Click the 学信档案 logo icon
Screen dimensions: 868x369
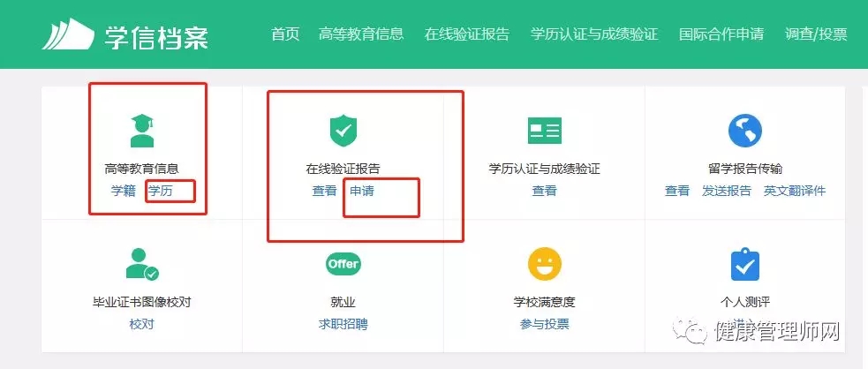click(67, 34)
